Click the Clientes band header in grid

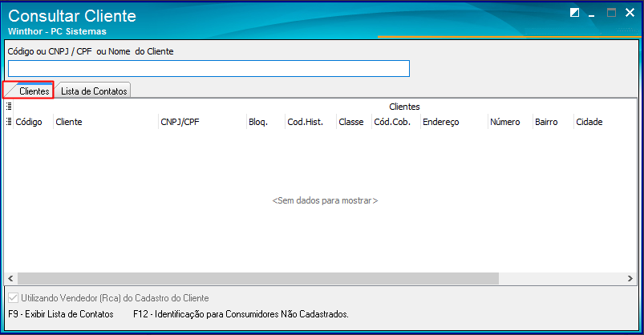(x=404, y=107)
